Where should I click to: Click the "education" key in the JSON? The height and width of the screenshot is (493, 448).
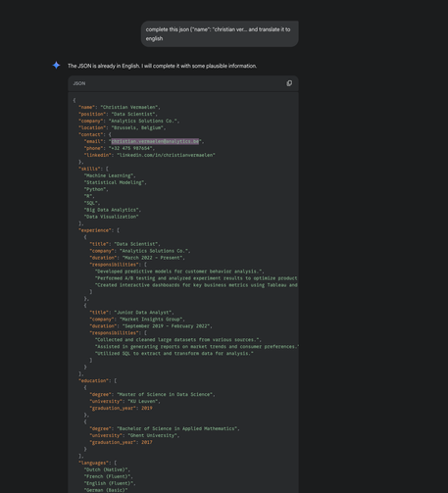(x=93, y=380)
